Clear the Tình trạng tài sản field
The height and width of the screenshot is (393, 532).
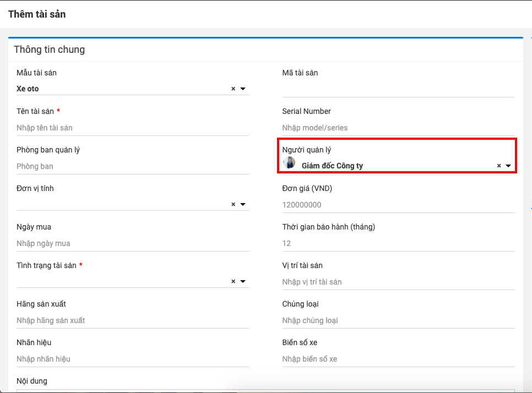point(233,282)
